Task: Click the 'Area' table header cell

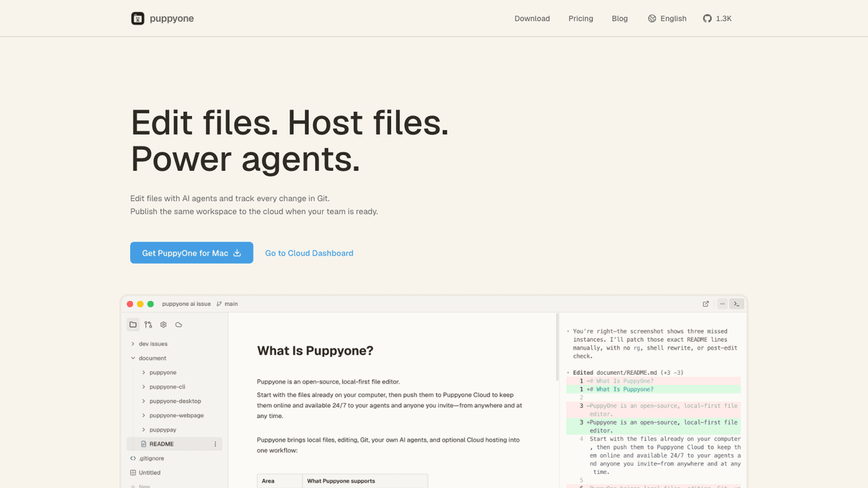Action: pyautogui.click(x=280, y=481)
